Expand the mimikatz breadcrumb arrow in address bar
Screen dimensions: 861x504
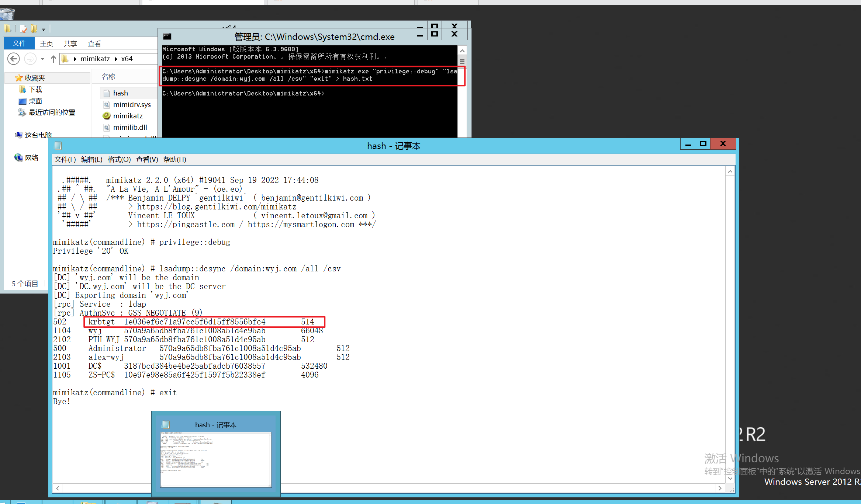pyautogui.click(x=116, y=59)
